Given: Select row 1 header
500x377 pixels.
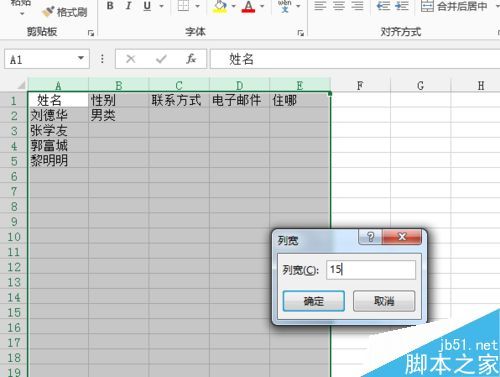Looking at the screenshot, I should tap(14, 100).
